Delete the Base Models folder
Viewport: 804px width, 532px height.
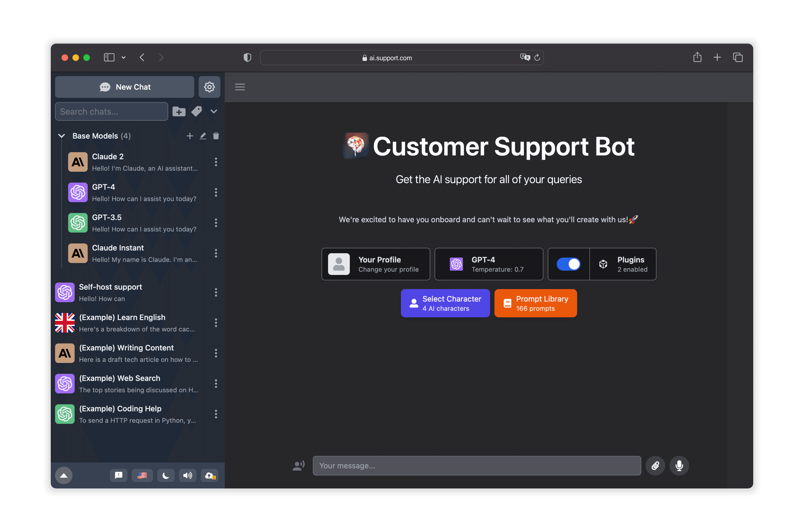point(216,136)
